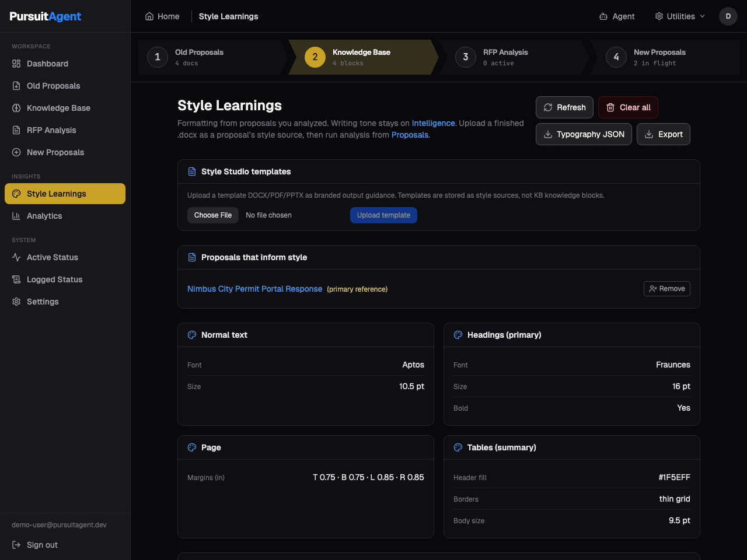Viewport: 747px width, 560px height.
Task: Click the 9.5 pt body size value
Action: (679, 520)
